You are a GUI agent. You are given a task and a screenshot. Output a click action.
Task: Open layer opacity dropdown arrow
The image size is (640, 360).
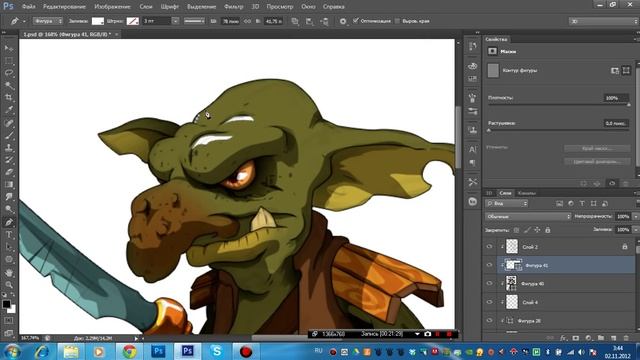point(636,216)
